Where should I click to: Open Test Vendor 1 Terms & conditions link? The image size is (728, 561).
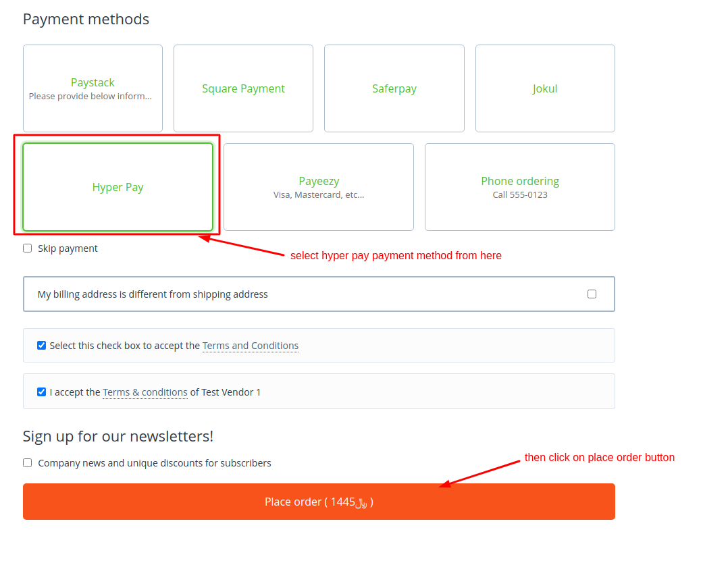click(145, 392)
